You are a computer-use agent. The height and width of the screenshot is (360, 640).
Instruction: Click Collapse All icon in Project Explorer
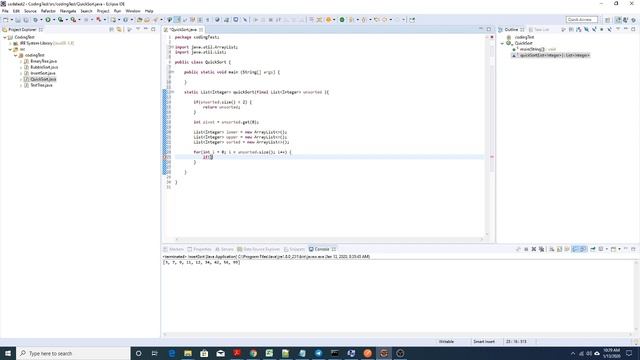click(111, 29)
